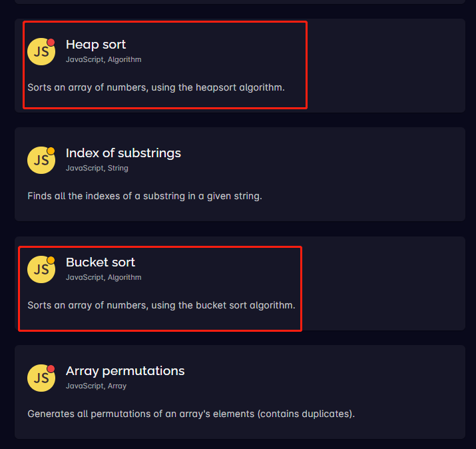This screenshot has height=449, width=476.
Task: Click the bucket sort algorithm description text
Action: coord(161,305)
